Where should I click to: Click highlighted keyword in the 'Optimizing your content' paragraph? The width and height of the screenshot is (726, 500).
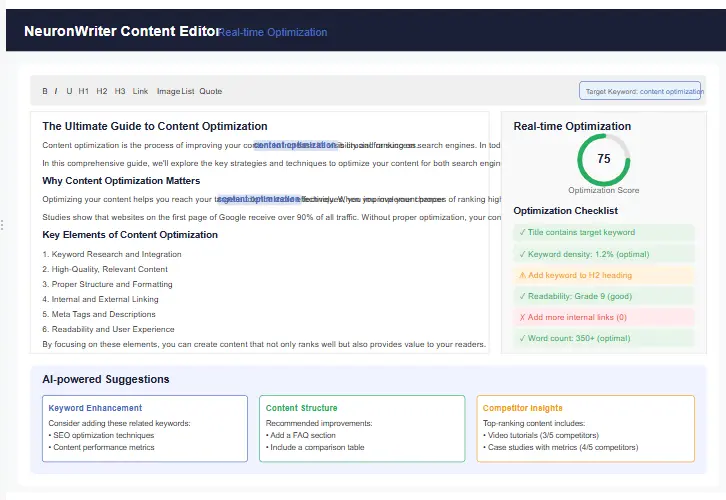pos(259,199)
